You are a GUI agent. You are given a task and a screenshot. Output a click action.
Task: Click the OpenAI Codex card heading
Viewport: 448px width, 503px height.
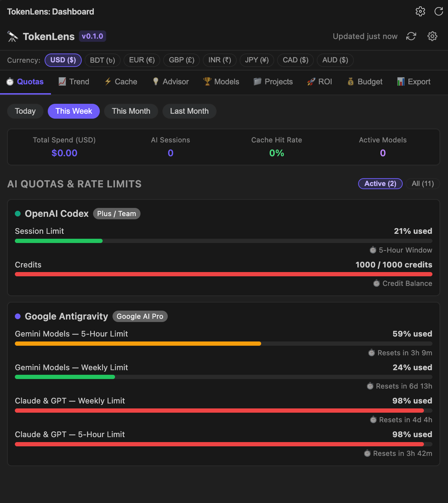tap(57, 214)
